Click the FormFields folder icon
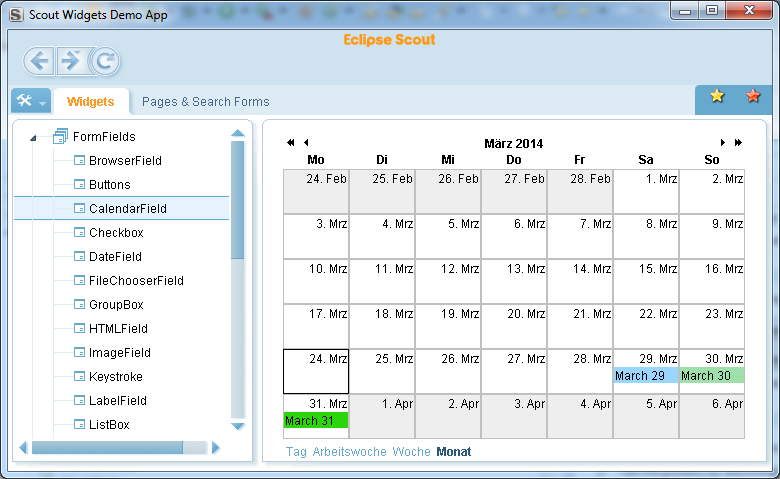Screen dimensions: 780x479 [x=60, y=136]
